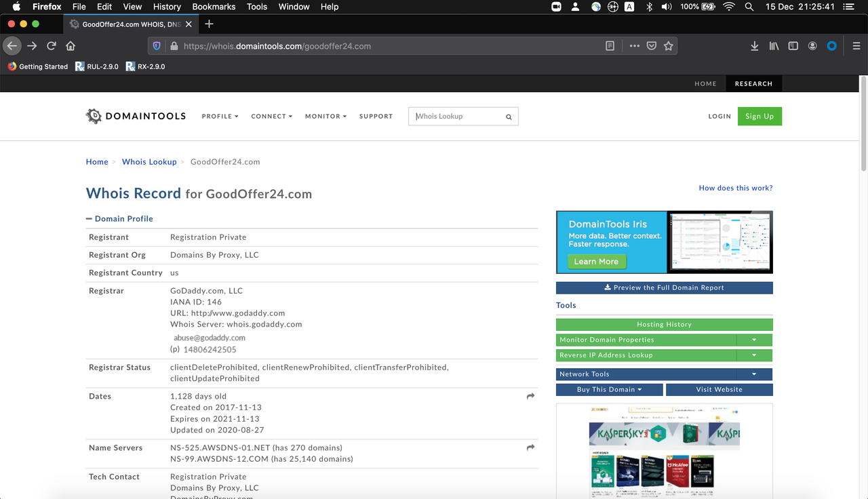Click the website screenshot thumbnail
Viewport: 868px width, 499px height.
tap(664, 451)
